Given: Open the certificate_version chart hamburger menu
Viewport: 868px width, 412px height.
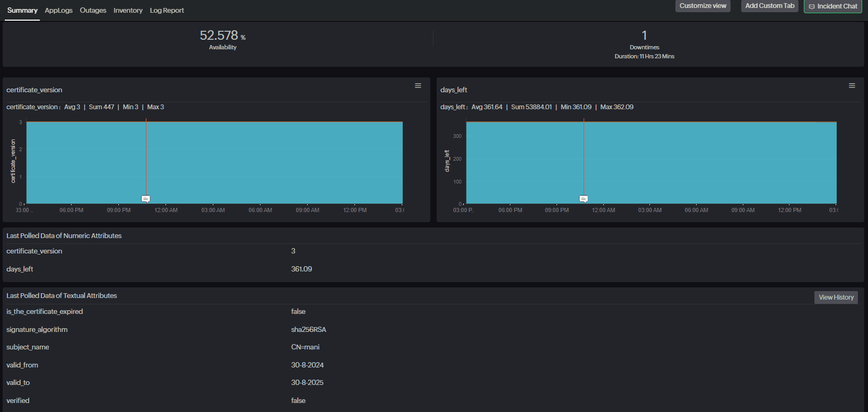Looking at the screenshot, I should [x=418, y=85].
